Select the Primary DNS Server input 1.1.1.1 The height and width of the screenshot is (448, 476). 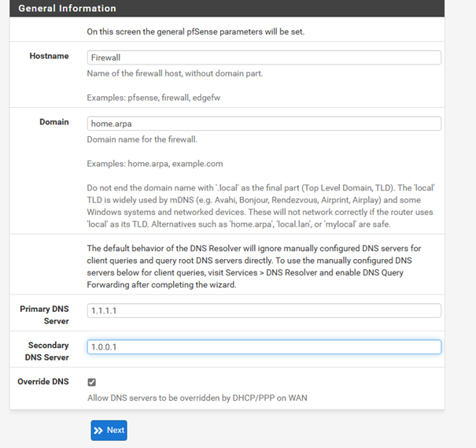(x=264, y=310)
